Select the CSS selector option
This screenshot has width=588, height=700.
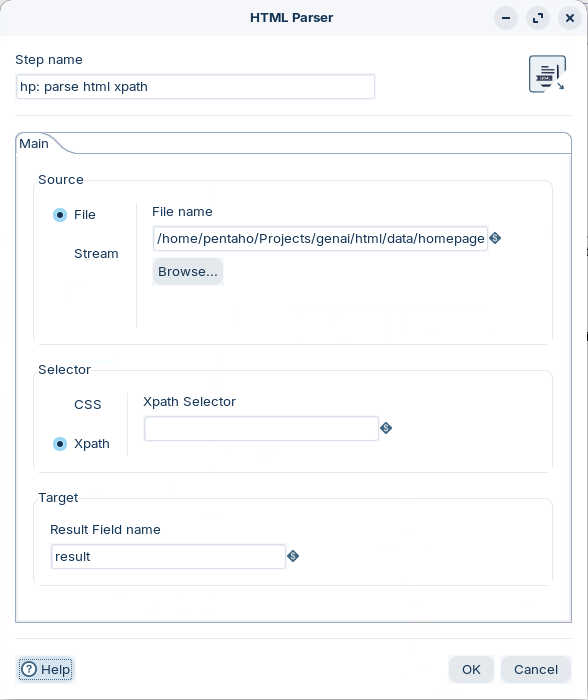88,404
